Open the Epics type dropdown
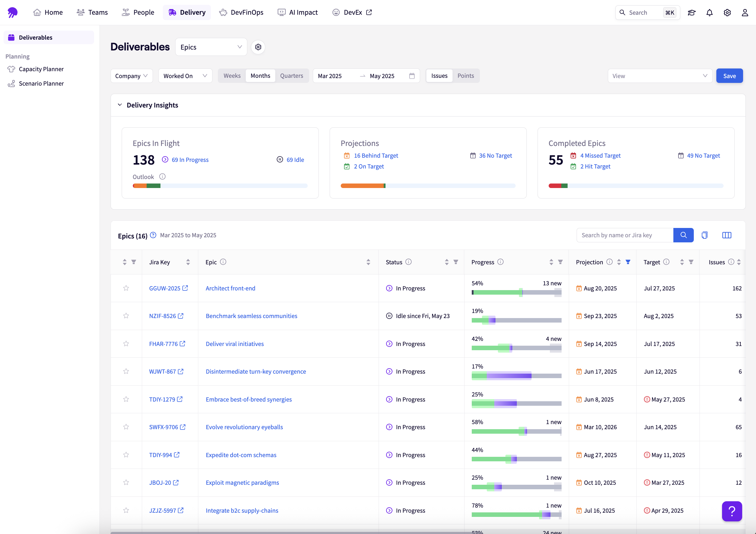756x534 pixels. point(211,47)
